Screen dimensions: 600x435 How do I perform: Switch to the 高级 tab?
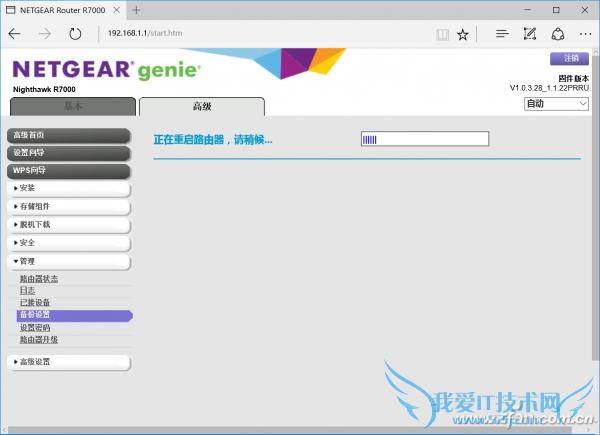click(202, 106)
